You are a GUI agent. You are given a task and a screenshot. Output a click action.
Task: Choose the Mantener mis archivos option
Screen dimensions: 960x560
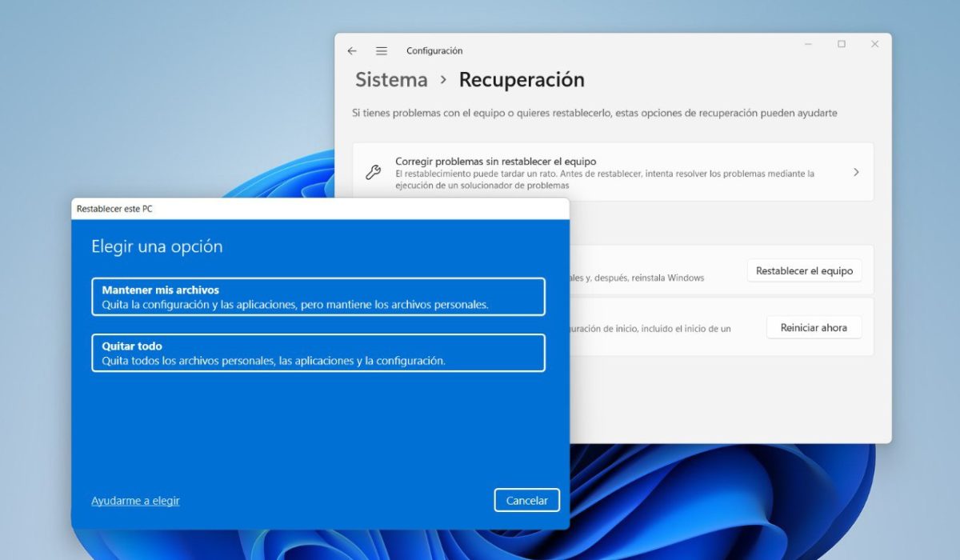point(318,297)
